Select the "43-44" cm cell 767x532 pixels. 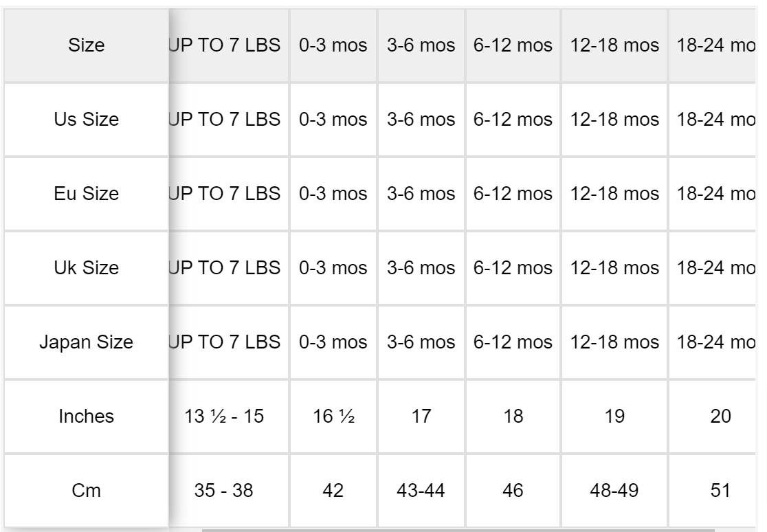coord(421,489)
